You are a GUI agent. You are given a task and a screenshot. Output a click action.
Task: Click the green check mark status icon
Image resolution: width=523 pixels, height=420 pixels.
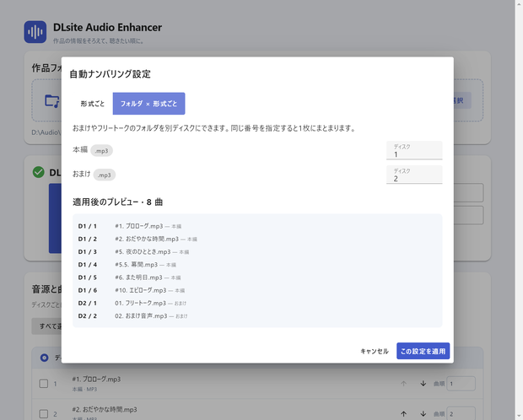[x=38, y=172]
